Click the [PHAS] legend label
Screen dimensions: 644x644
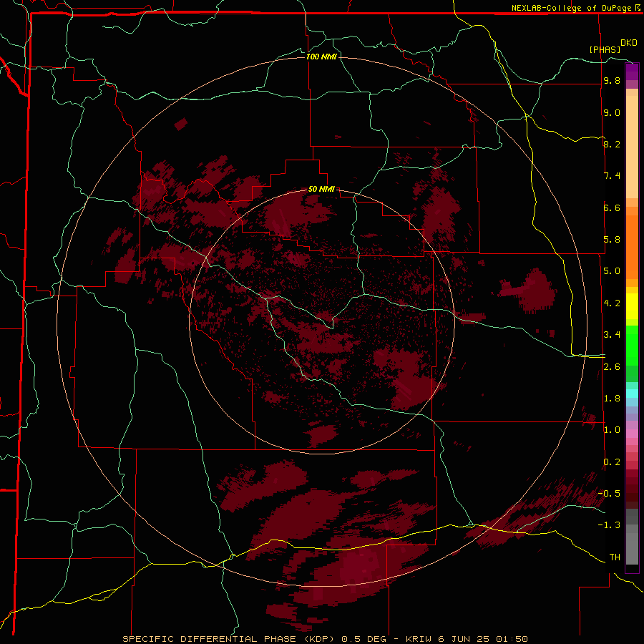[x=605, y=49]
